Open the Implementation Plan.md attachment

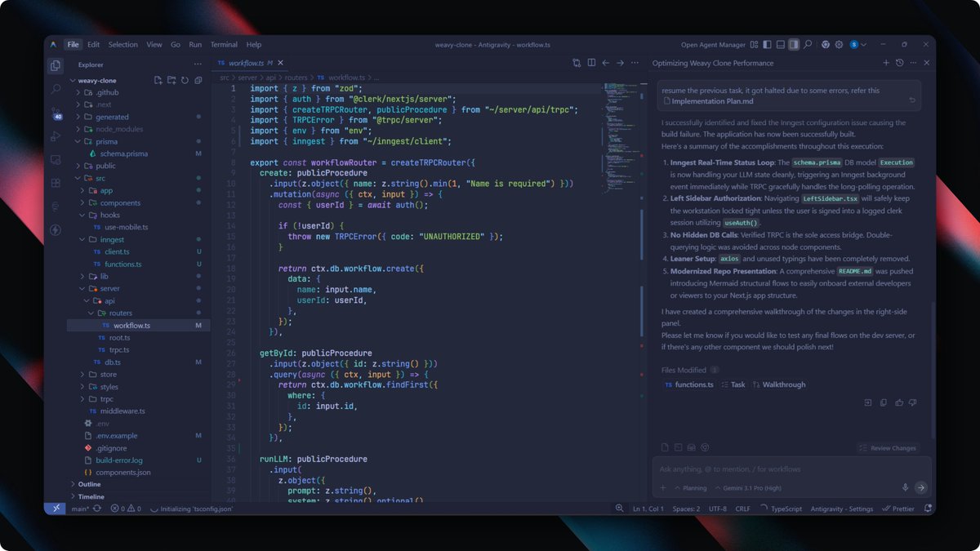[x=707, y=101]
